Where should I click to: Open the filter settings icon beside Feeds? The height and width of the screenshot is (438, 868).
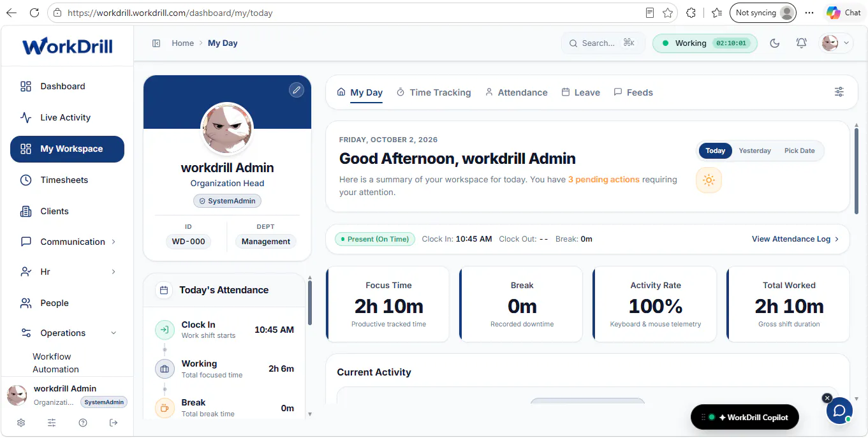[839, 92]
